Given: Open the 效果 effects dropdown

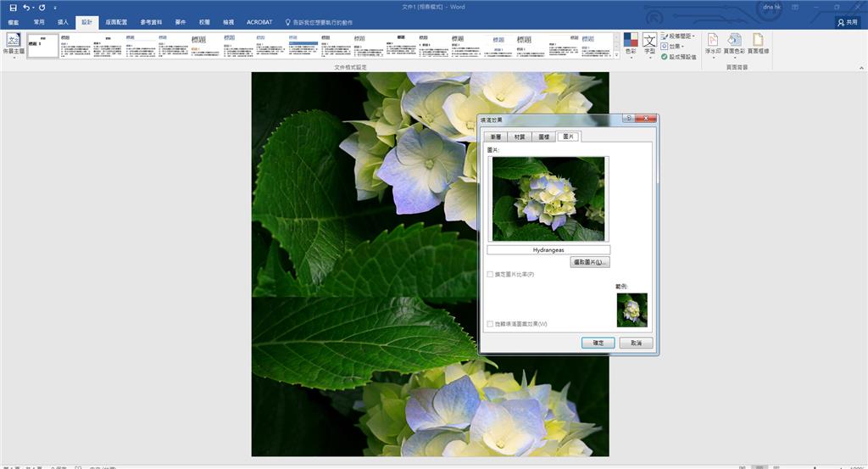Looking at the screenshot, I should pyautogui.click(x=673, y=47).
